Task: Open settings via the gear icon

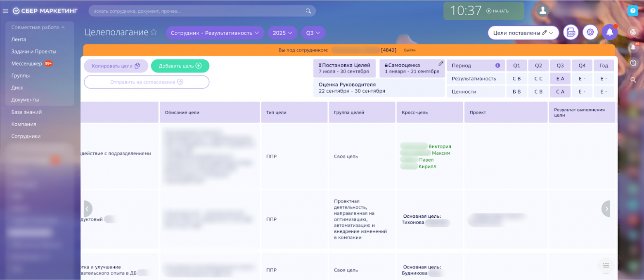Action: point(590,32)
